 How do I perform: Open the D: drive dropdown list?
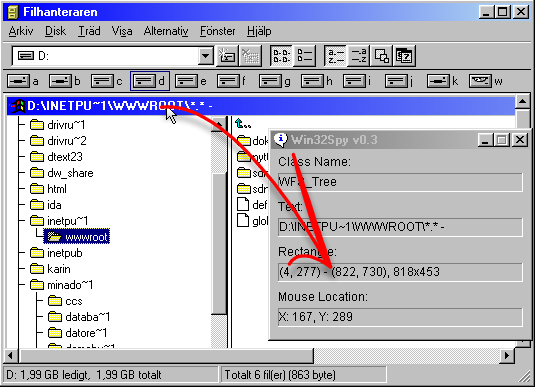click(206, 56)
